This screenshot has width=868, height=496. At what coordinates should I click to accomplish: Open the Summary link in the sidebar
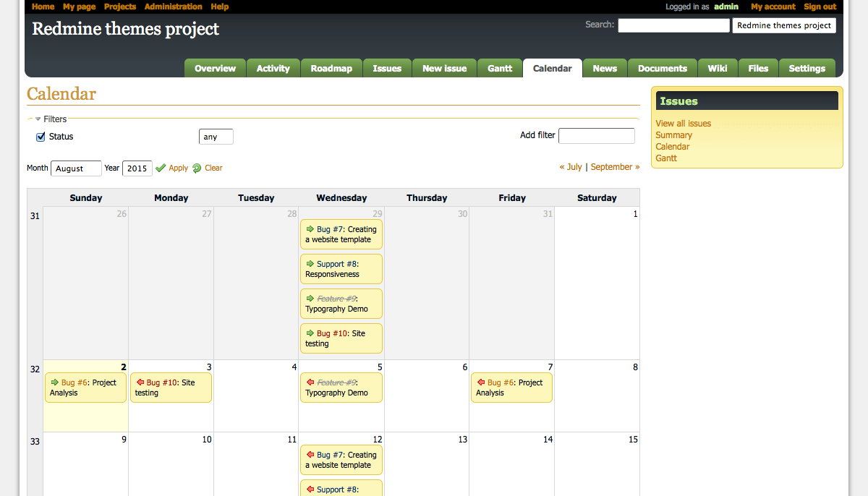point(674,135)
